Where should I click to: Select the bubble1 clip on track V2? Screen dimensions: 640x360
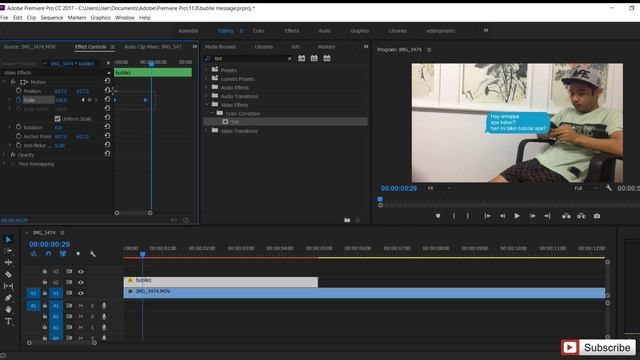(x=221, y=282)
